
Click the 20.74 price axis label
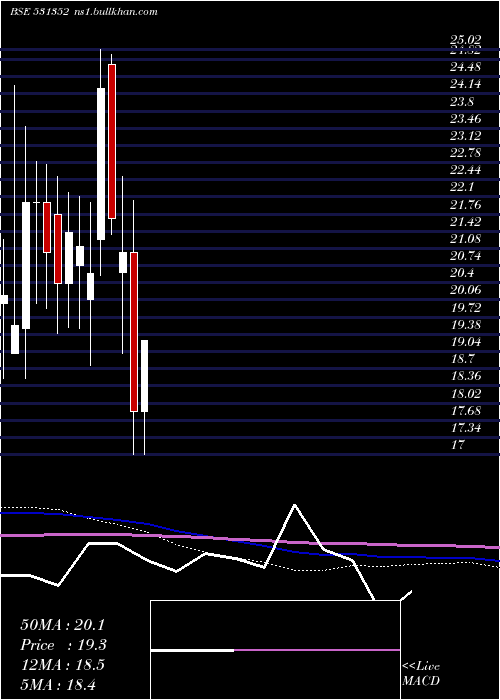coord(466,256)
